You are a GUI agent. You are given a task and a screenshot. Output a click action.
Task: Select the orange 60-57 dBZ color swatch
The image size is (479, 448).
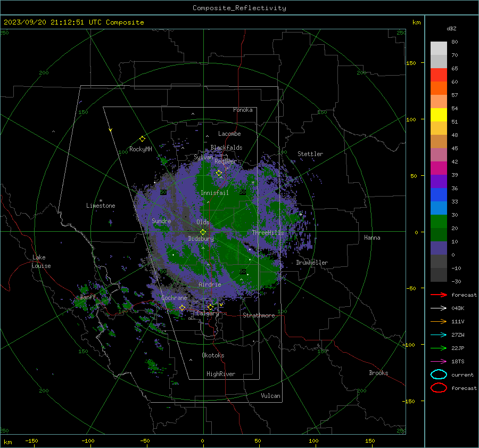[439, 88]
